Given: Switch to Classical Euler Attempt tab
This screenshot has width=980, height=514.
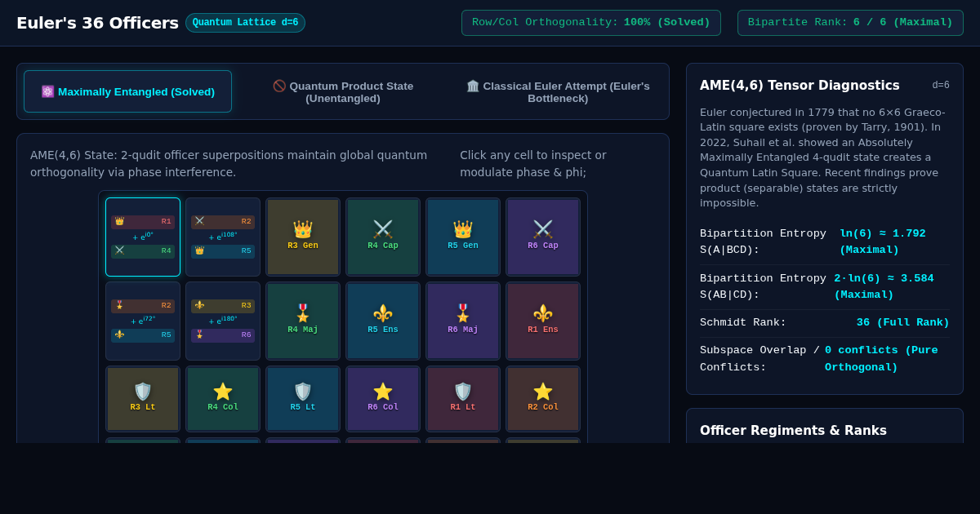Looking at the screenshot, I should point(558,91).
